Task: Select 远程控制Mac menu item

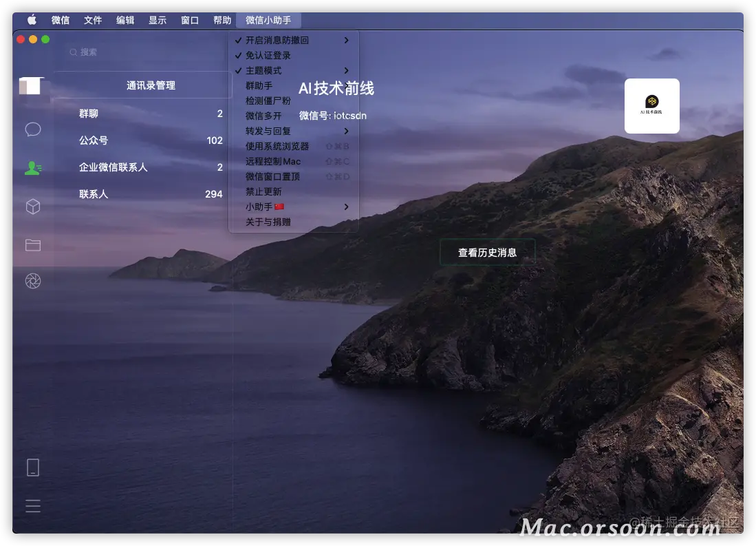Action: coord(293,161)
